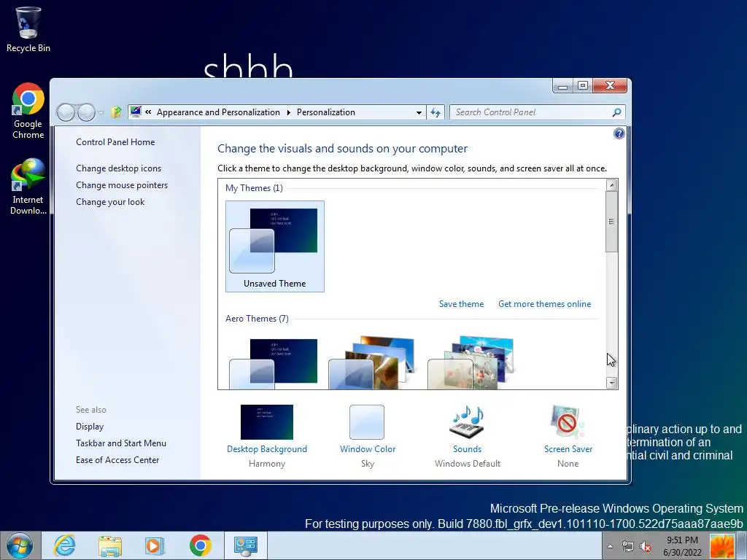Open help with the blue question mark
The height and width of the screenshot is (560, 747).
[x=619, y=134]
